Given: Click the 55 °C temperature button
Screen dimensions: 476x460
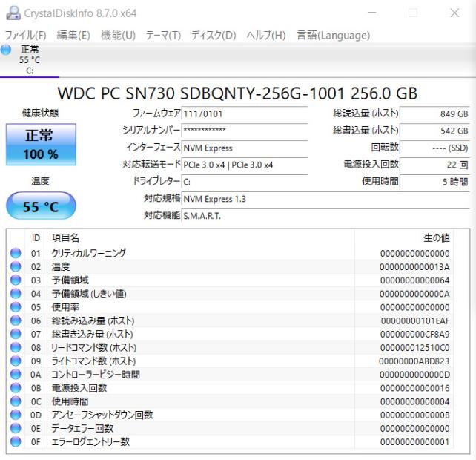Looking at the screenshot, I should pos(41,206).
